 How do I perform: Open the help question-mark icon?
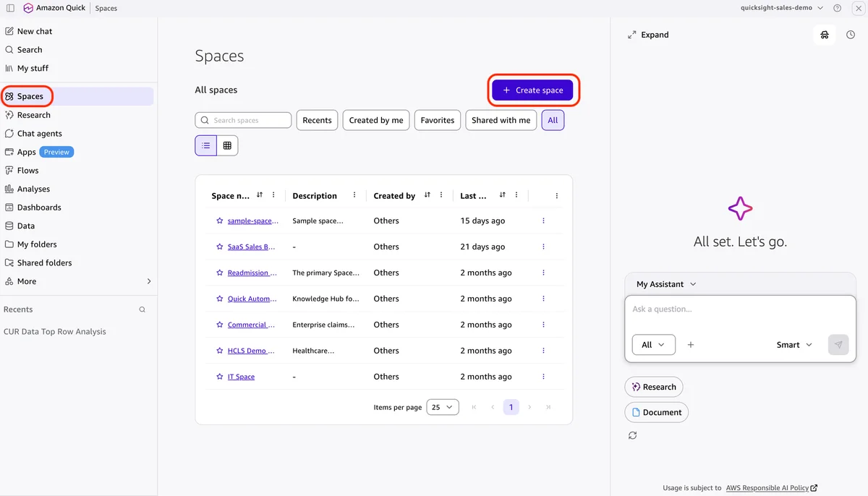[x=837, y=8]
